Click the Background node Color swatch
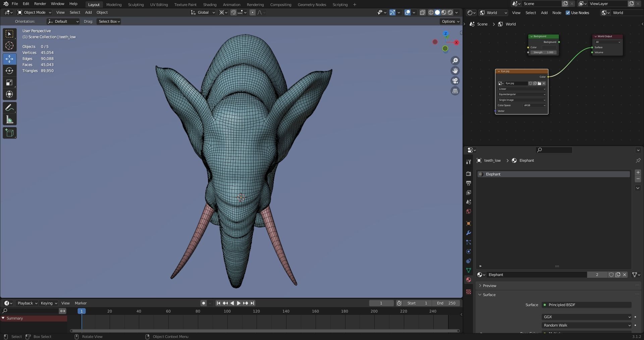Screen dimensions: 644x340 549,48
